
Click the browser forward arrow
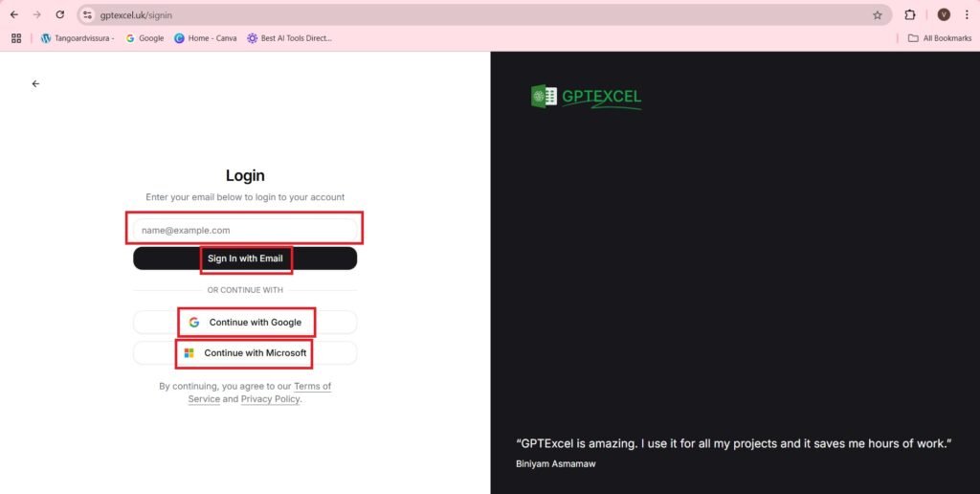(x=37, y=15)
